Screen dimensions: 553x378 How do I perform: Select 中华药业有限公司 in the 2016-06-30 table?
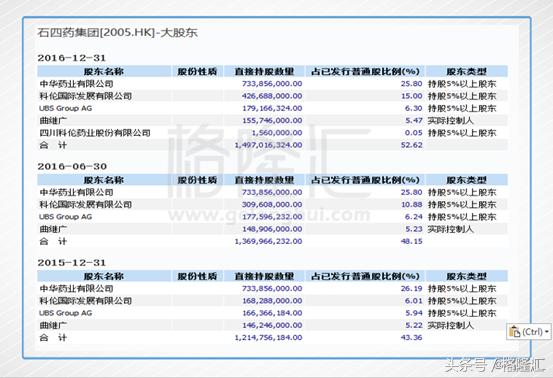77,193
